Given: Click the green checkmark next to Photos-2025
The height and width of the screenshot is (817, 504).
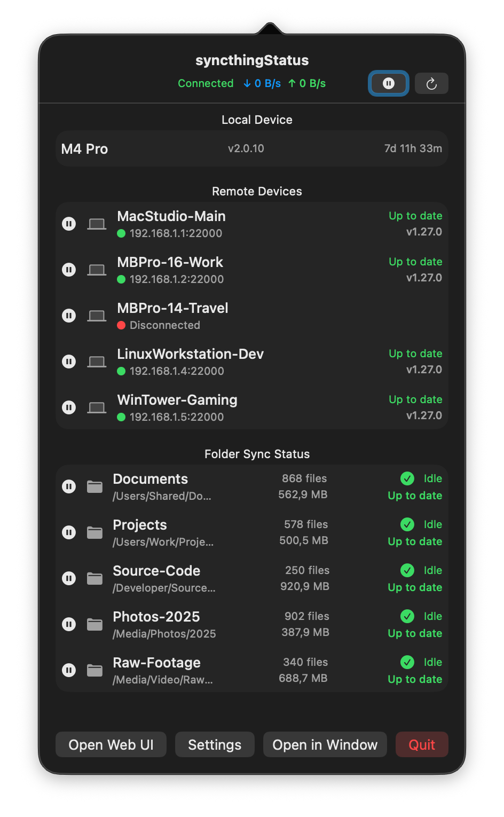Looking at the screenshot, I should pos(407,616).
